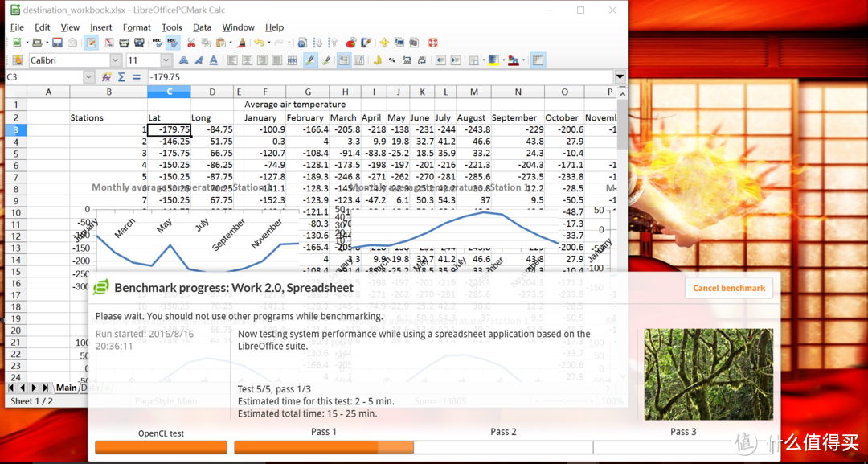The width and height of the screenshot is (868, 464).
Task: Export directly as PDF icon
Action: pyautogui.click(x=109, y=43)
